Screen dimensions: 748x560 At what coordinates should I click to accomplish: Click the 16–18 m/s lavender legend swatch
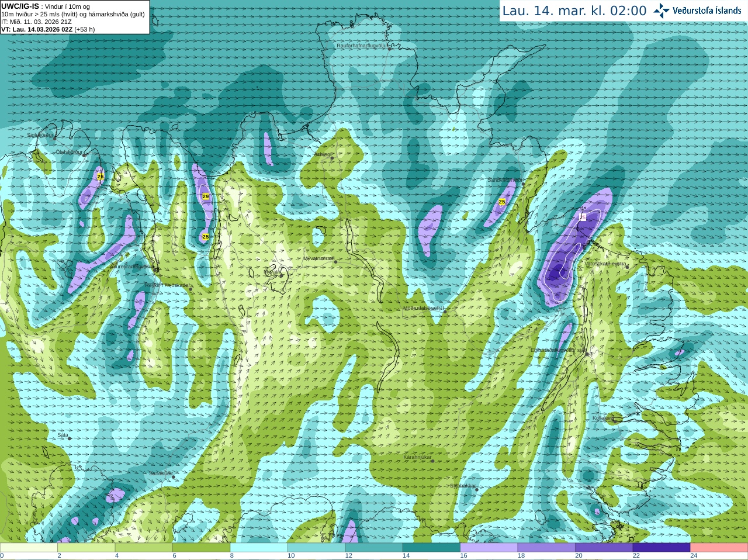pyautogui.click(x=489, y=547)
